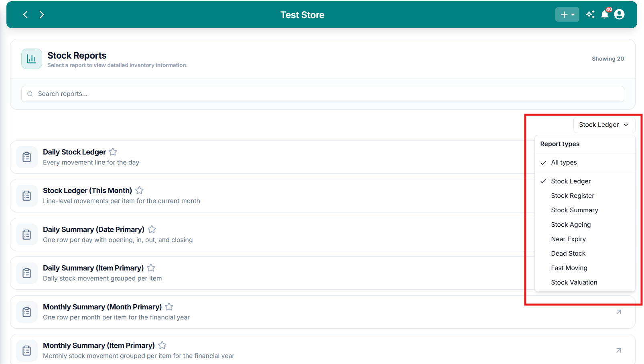
Task: Go back with the left chevron arrow
Action: click(25, 15)
